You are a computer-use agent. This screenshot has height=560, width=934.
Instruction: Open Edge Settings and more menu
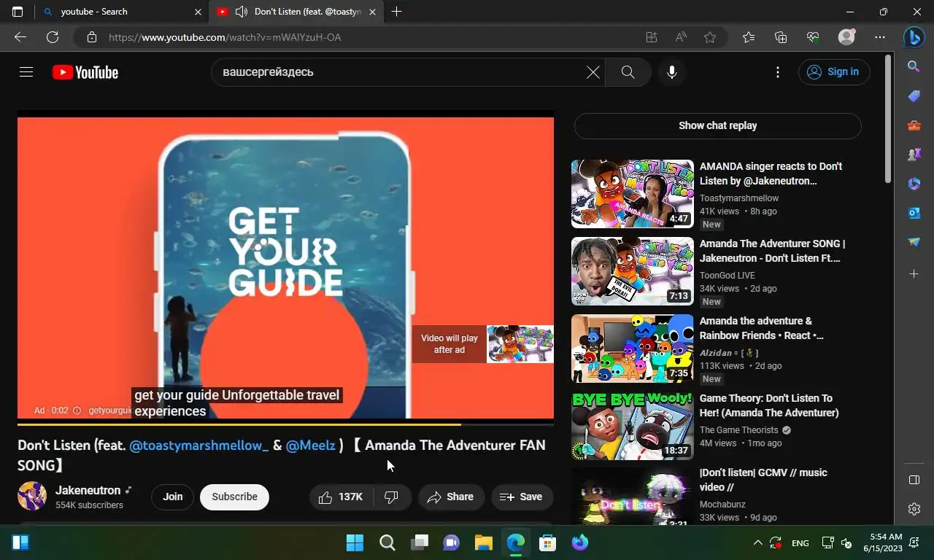pyautogui.click(x=880, y=37)
